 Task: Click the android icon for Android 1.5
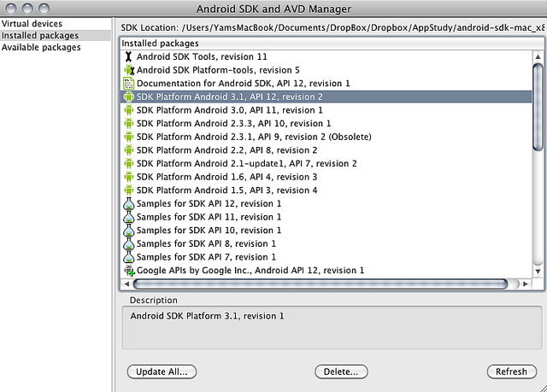click(x=129, y=190)
